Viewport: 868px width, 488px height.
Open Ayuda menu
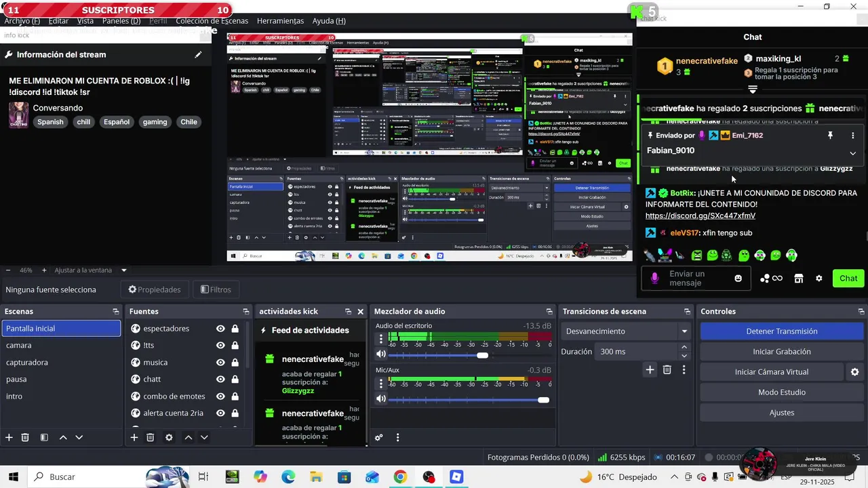[x=329, y=21]
